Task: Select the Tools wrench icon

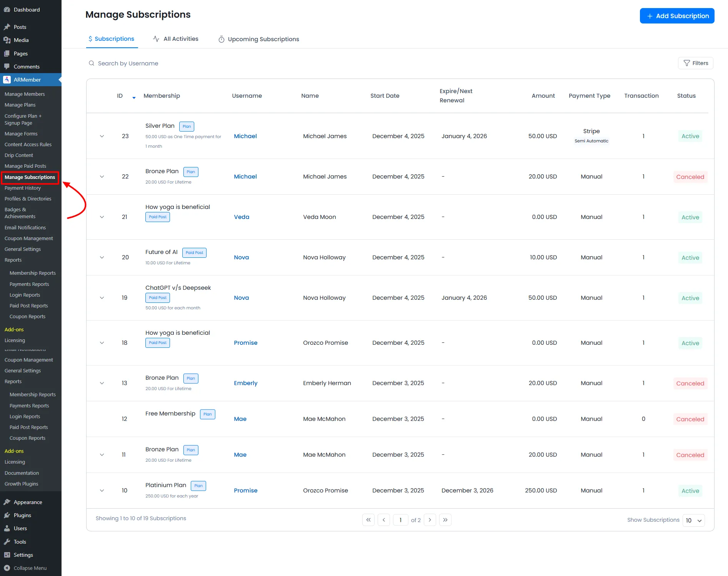Action: (x=7, y=541)
